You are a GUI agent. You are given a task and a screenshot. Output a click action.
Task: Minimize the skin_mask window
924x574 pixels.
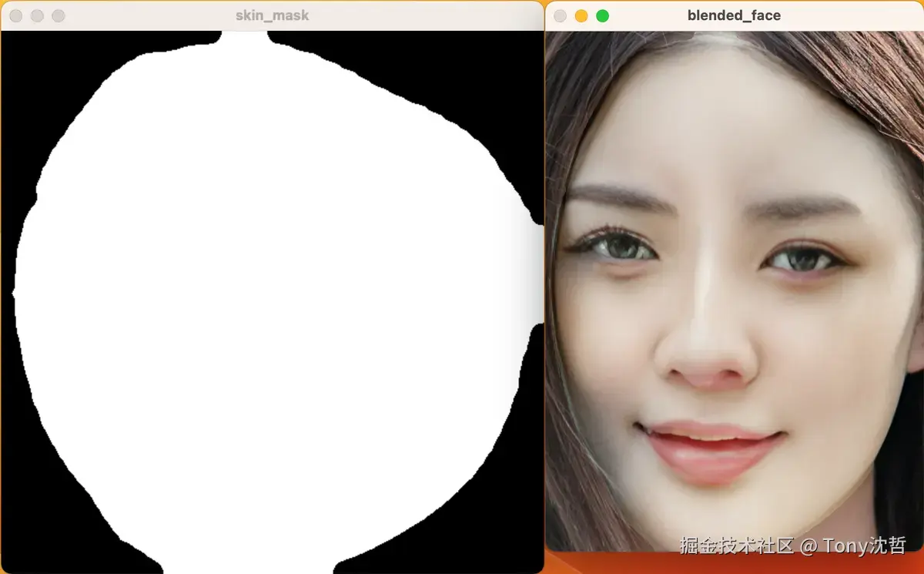click(x=37, y=15)
